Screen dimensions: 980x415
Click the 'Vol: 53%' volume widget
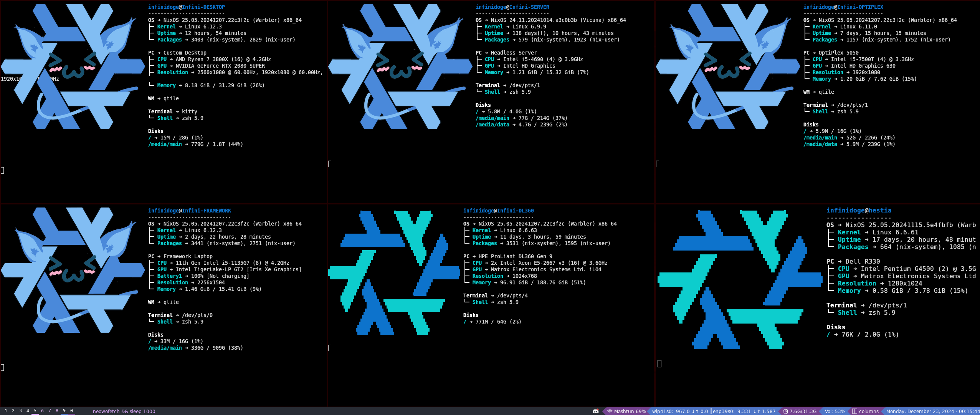click(x=835, y=411)
